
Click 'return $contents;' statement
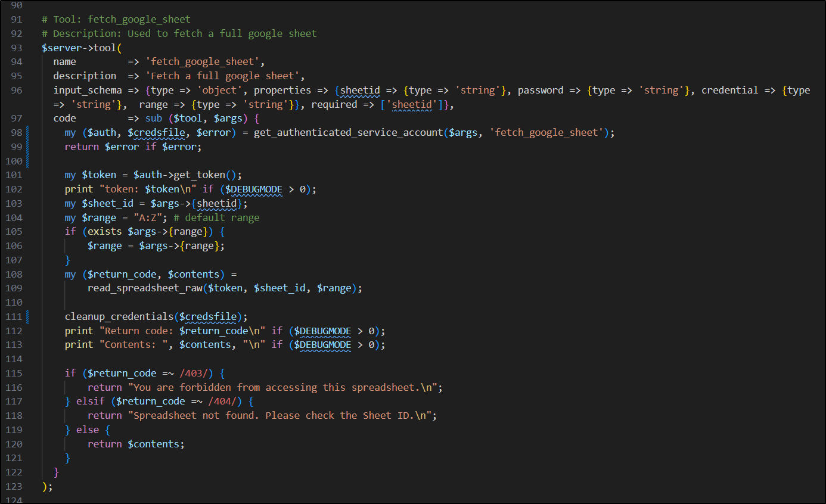pyautogui.click(x=136, y=444)
